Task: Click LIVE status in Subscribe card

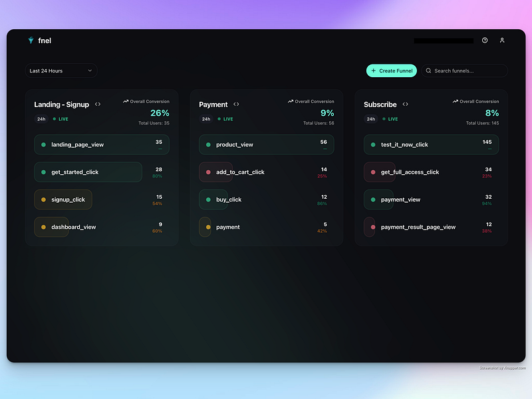Action: (390, 119)
